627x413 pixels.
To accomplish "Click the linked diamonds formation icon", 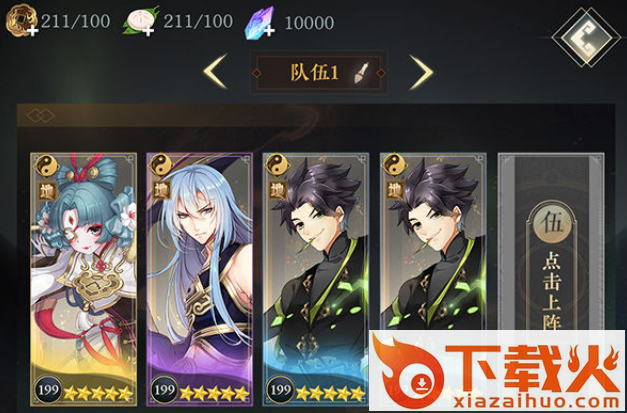I will [x=40, y=116].
